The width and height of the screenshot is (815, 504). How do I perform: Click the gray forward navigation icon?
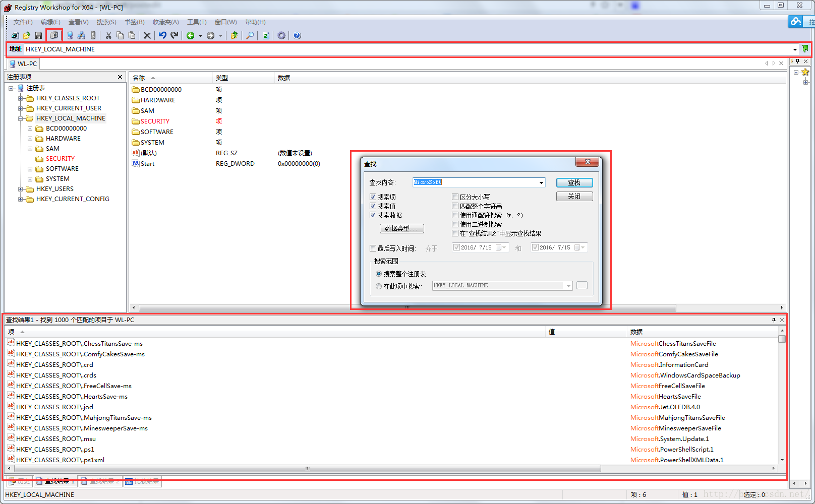point(210,35)
